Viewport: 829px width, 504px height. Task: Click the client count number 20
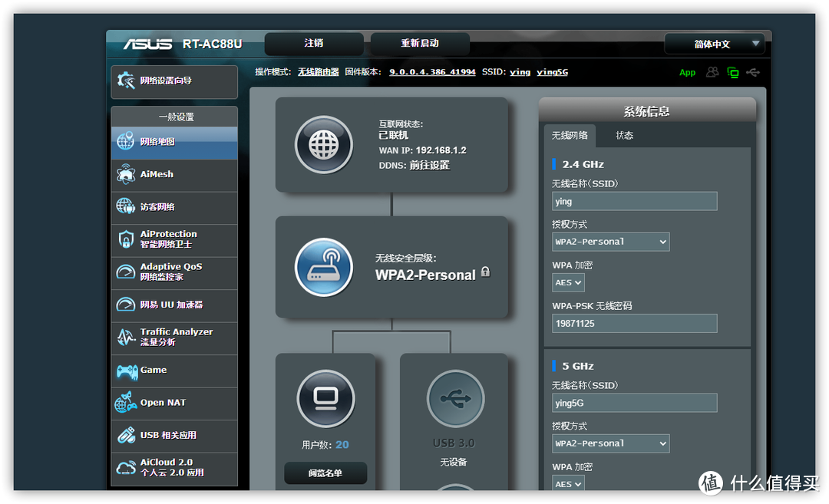click(x=342, y=445)
